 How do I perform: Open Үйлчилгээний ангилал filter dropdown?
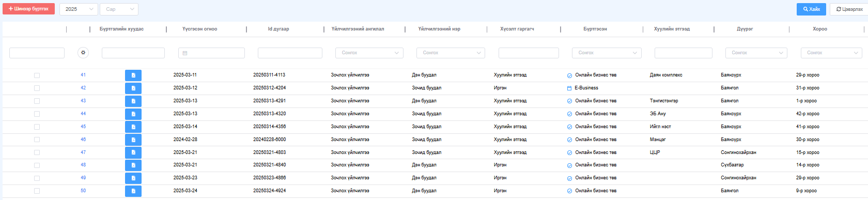coord(369,53)
